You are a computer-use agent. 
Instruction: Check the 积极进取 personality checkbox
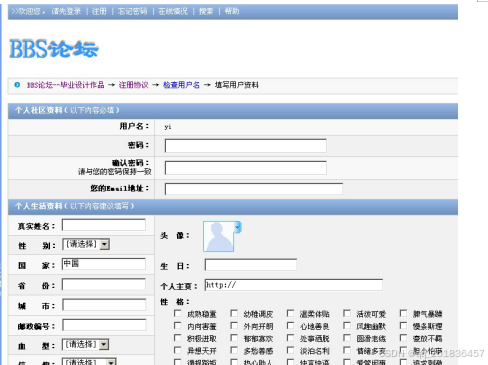pos(178,338)
